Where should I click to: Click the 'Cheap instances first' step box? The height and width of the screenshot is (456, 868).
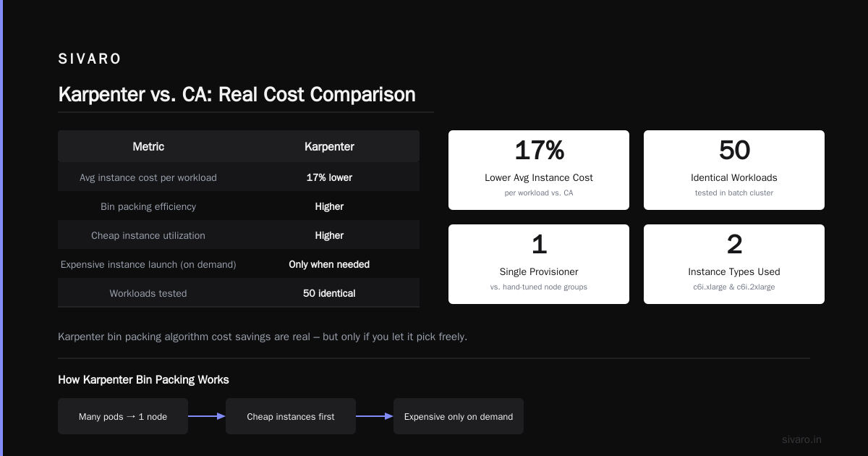point(291,416)
